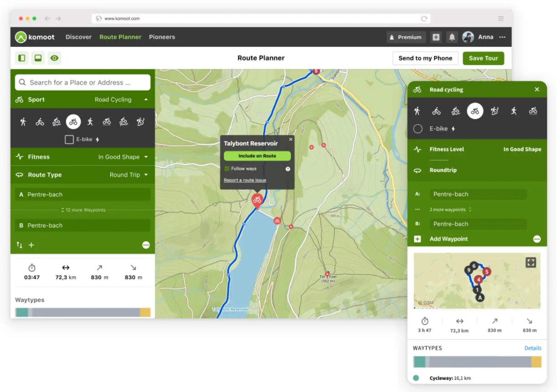This screenshot has height=392, width=557.
Task: Toggle the Follow ways checkbox
Action: coord(227,169)
